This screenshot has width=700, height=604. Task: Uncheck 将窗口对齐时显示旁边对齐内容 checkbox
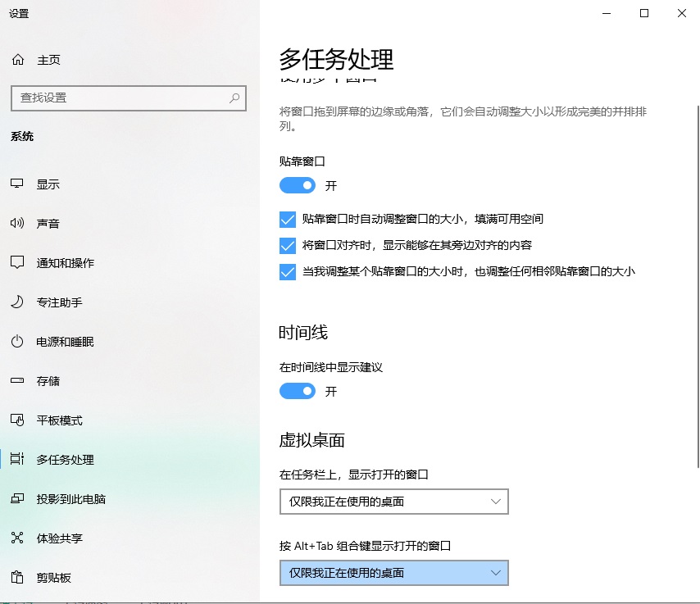(288, 246)
